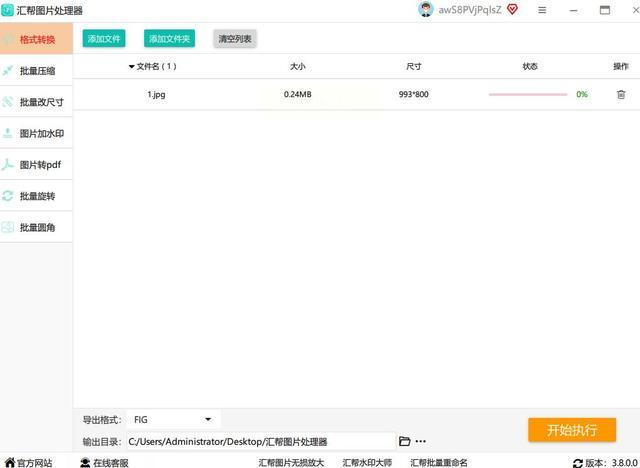Open 在线客服 support link

tap(104, 463)
